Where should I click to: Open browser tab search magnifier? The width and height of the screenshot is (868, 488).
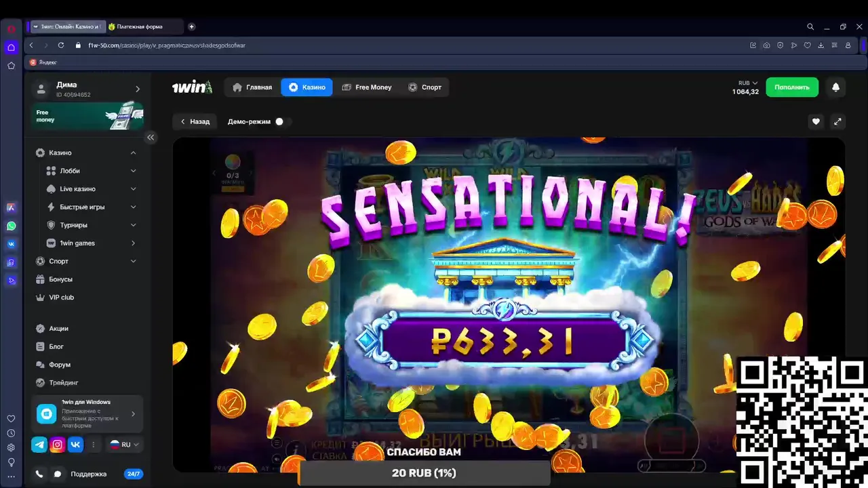(x=810, y=26)
